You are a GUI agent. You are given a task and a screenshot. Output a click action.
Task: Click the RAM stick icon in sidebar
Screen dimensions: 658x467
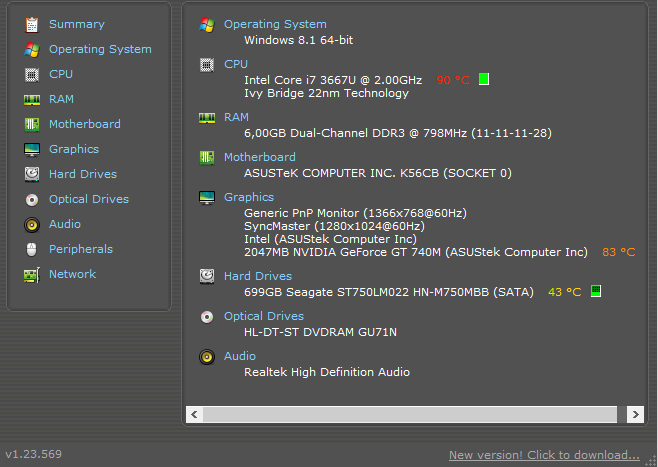[32, 100]
